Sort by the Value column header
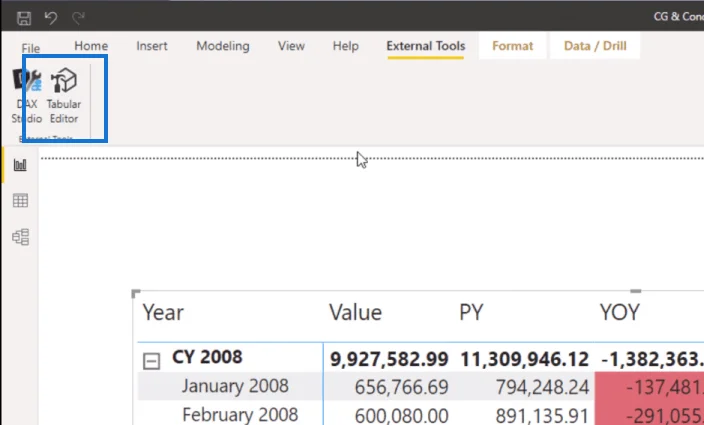 click(355, 312)
